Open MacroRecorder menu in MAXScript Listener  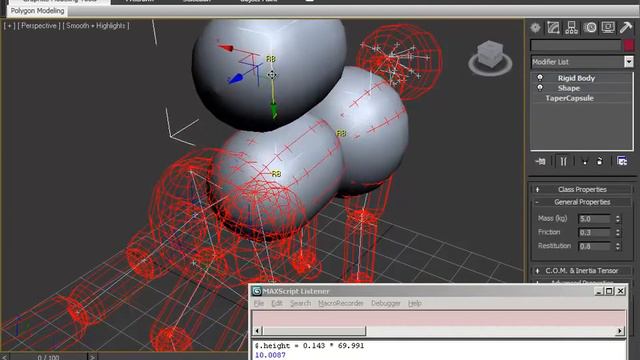[341, 303]
